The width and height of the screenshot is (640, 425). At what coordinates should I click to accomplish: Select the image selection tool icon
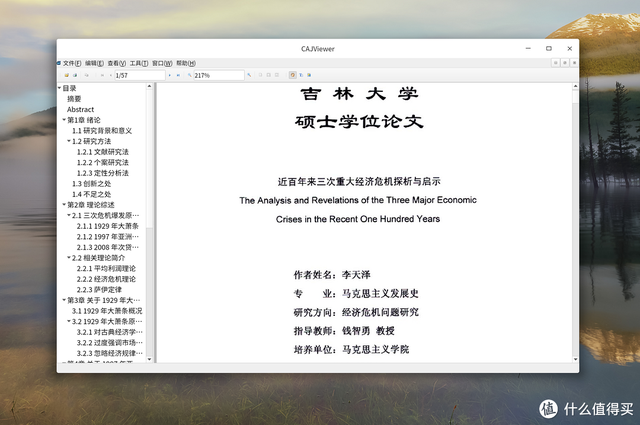pos(309,75)
